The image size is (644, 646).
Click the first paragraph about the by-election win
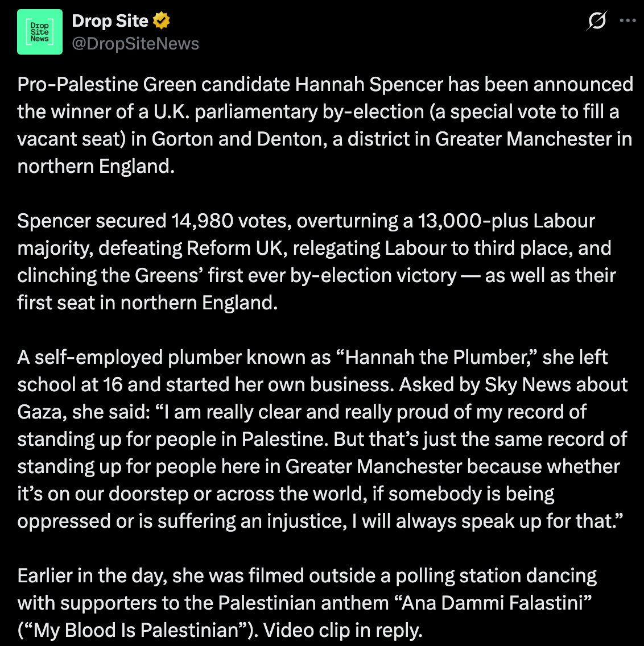click(324, 125)
